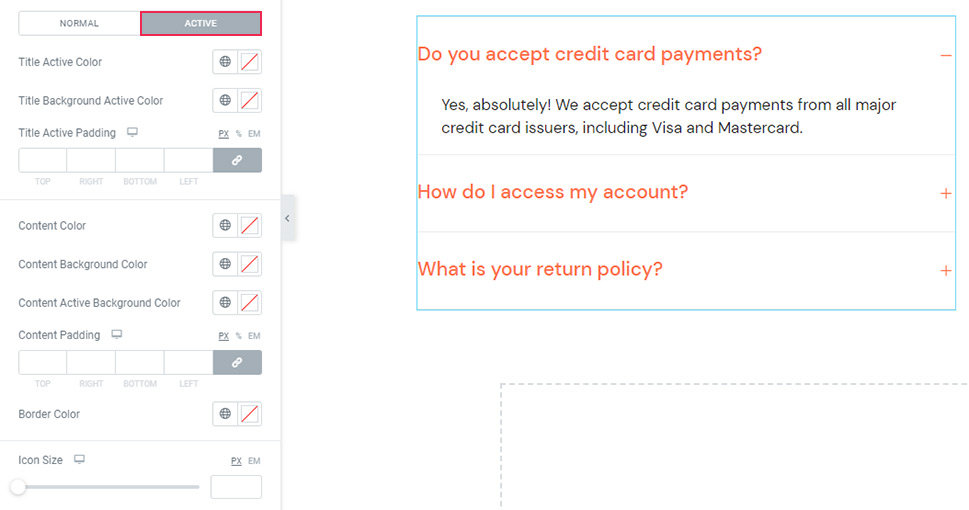The height and width of the screenshot is (510, 969).
Task: Open global color for Content Active Background Color
Action: tap(225, 302)
